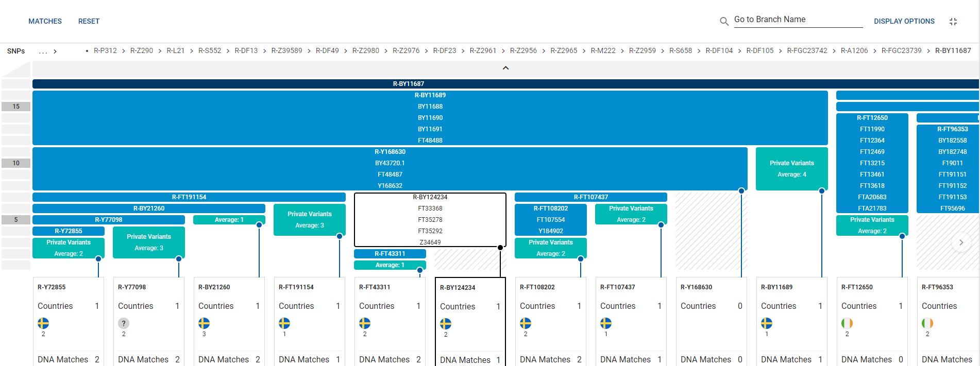
Task: Select the R-FT12650 branch block
Action: tap(872, 163)
